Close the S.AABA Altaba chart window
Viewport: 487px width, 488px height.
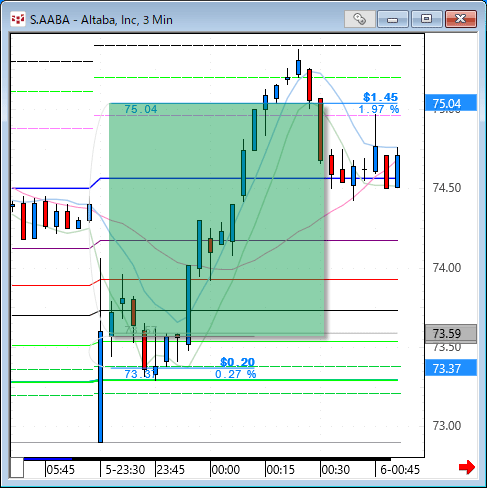point(461,19)
